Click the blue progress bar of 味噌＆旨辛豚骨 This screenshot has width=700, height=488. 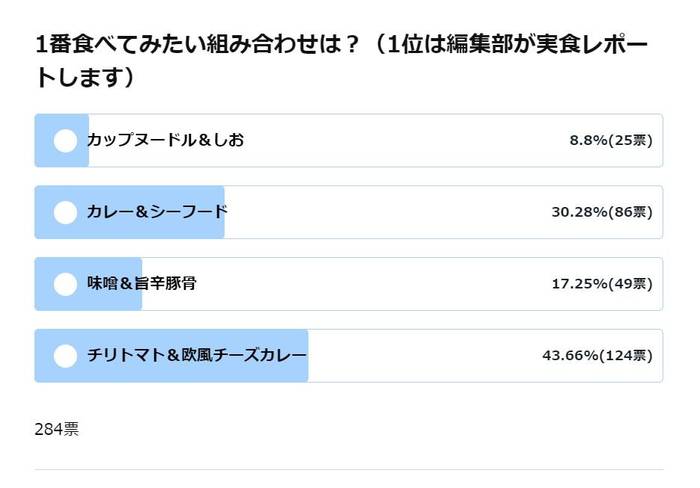tap(88, 284)
